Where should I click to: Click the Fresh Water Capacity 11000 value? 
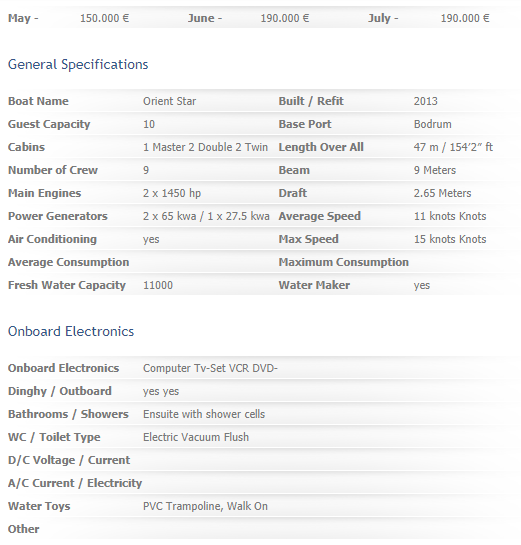[158, 285]
